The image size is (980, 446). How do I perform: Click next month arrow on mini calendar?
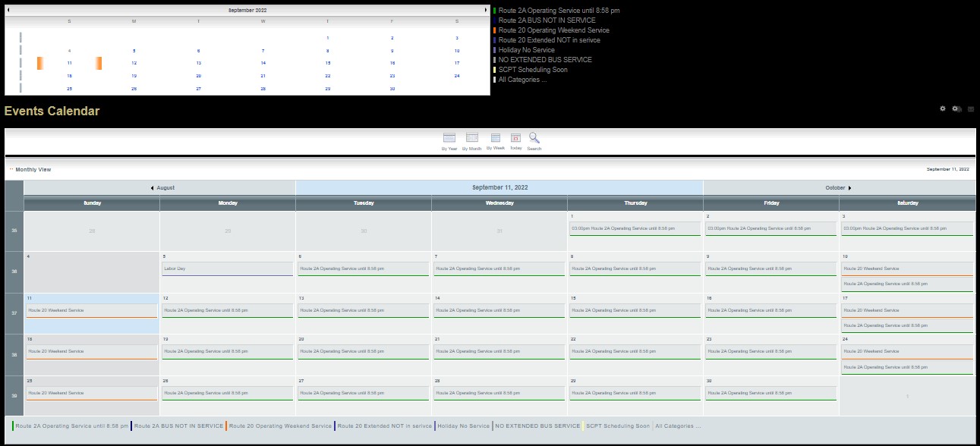485,10
